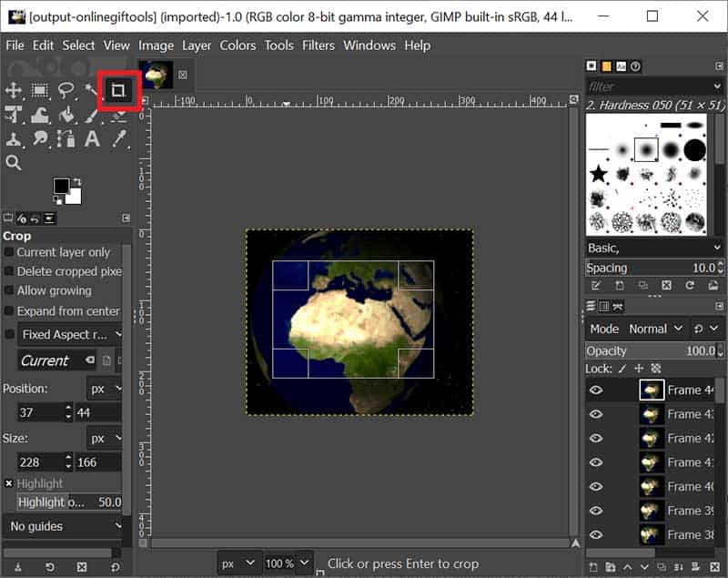Image resolution: width=728 pixels, height=578 pixels.
Task: Open the Filters menu
Action: point(318,46)
